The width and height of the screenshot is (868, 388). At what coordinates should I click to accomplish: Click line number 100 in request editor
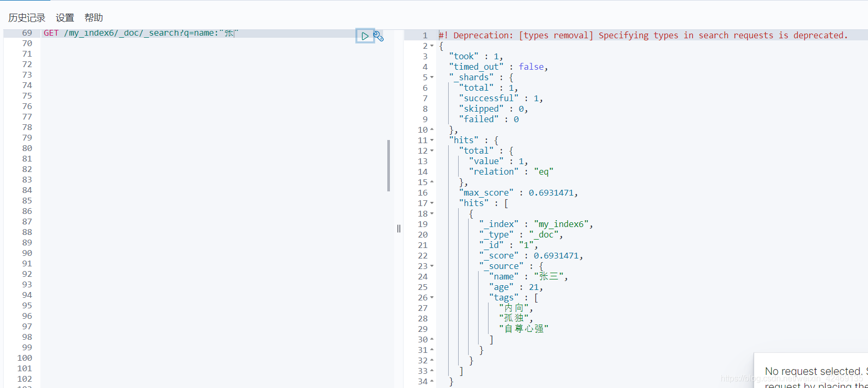25,358
